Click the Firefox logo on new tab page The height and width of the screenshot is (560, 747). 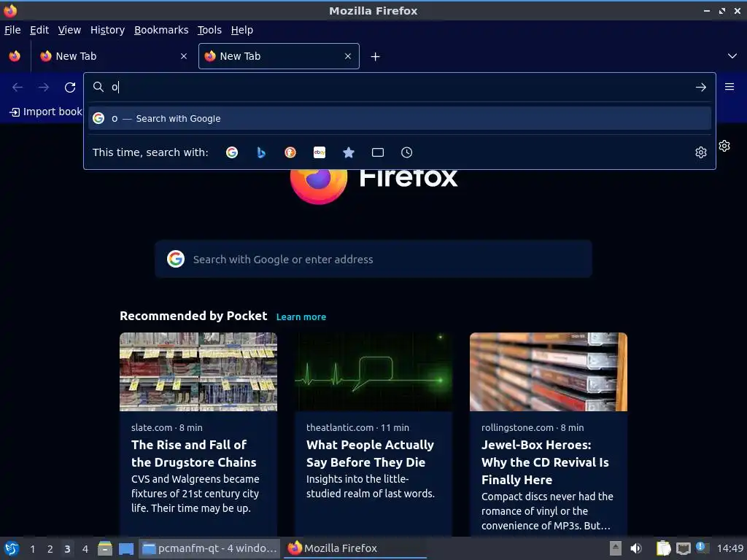(x=318, y=183)
